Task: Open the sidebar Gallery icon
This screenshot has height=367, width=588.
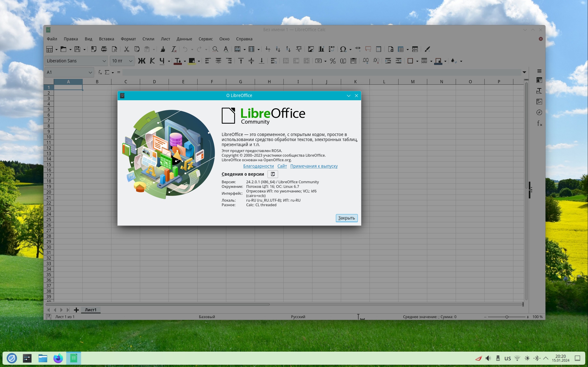Action: (539, 101)
